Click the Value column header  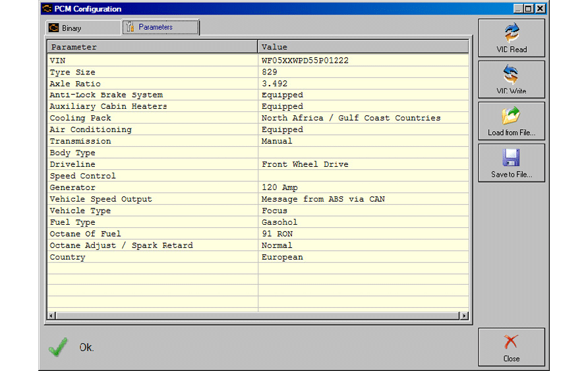(x=363, y=47)
